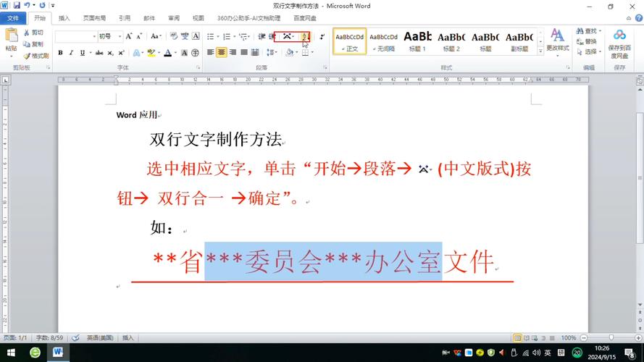Toggle Bold formatting

(60, 53)
